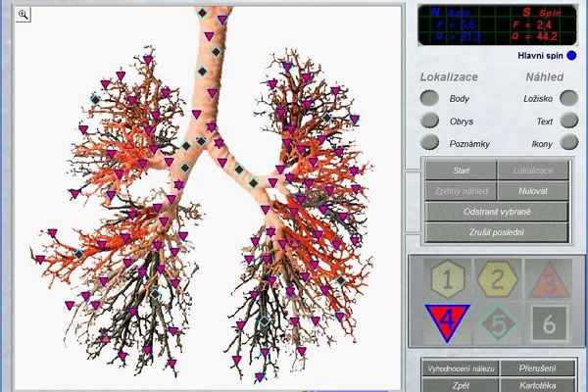The width and height of the screenshot is (588, 392).
Task: Click the blue Hlavní spin indicator
Action: click(x=571, y=56)
